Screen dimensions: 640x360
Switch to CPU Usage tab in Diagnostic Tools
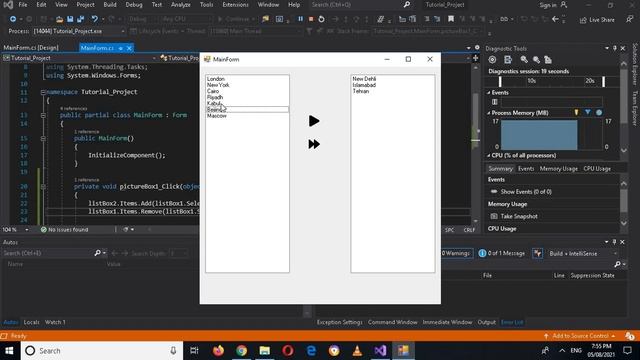tap(597, 169)
